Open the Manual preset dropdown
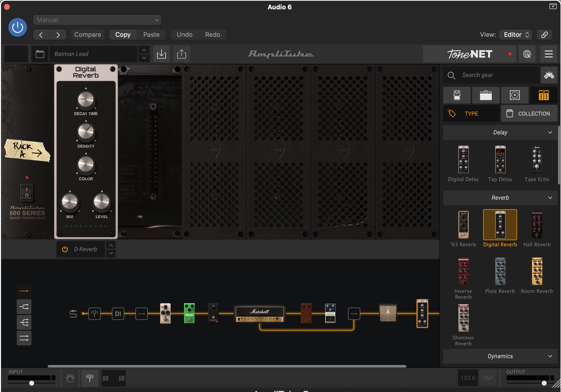Image resolution: width=561 pixels, height=392 pixels. [97, 20]
